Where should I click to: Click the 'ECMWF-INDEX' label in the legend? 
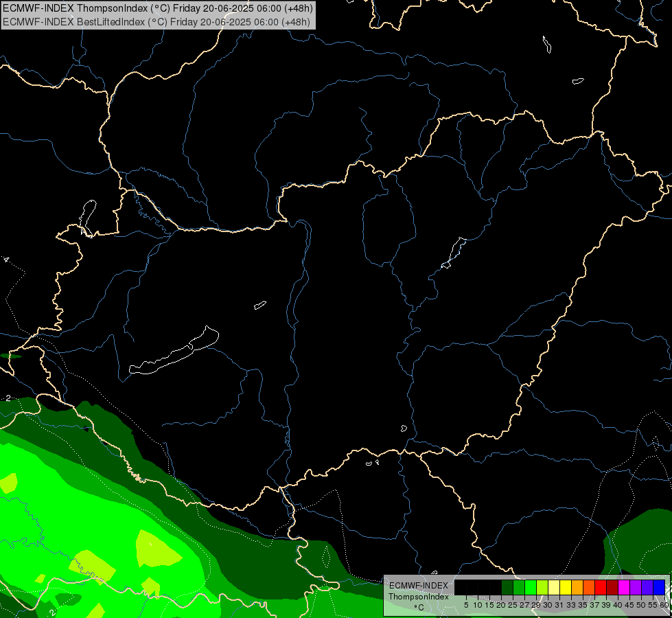tap(419, 586)
